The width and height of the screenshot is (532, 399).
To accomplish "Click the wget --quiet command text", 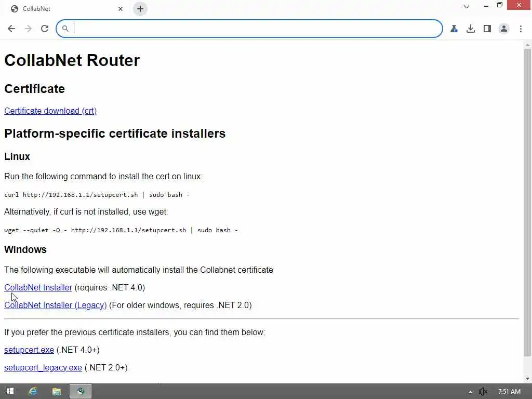I will 121,230.
